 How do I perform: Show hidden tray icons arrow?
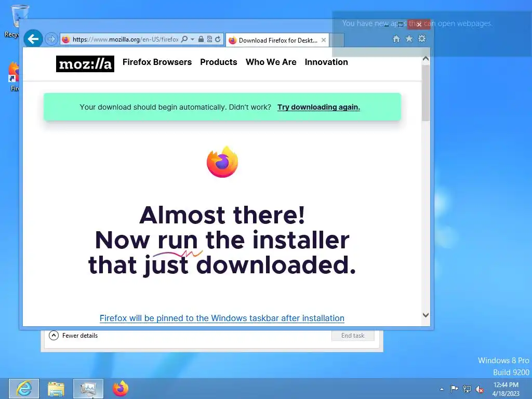(442, 389)
